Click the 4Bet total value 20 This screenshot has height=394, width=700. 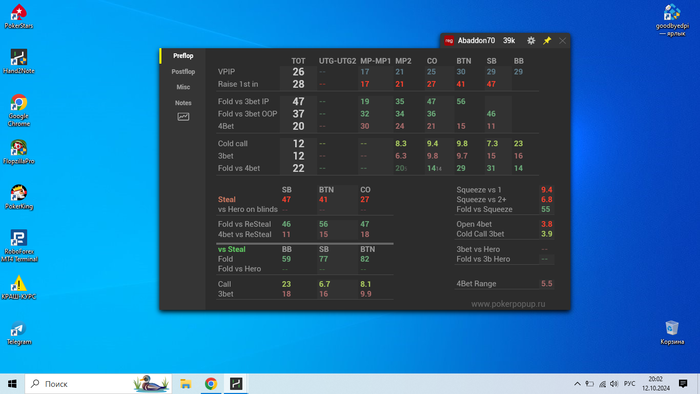coord(298,126)
